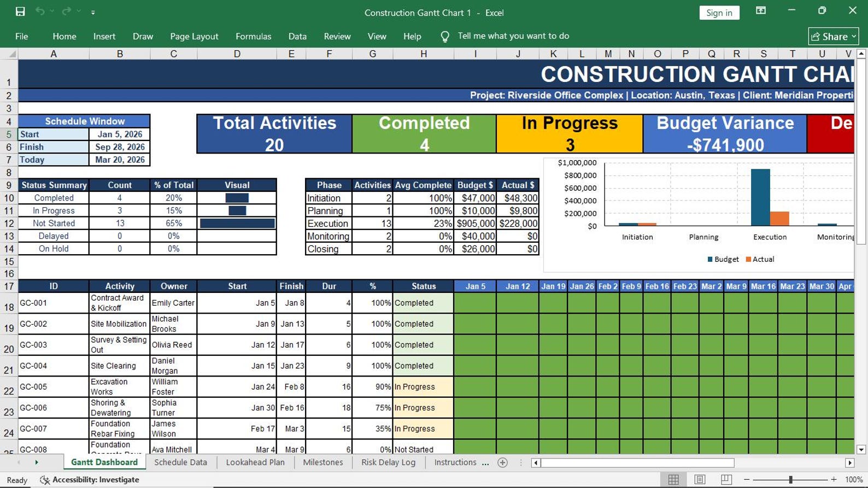The height and width of the screenshot is (488, 868).
Task: Open the Undo history dropdown arrow
Action: pyautogui.click(x=52, y=11)
